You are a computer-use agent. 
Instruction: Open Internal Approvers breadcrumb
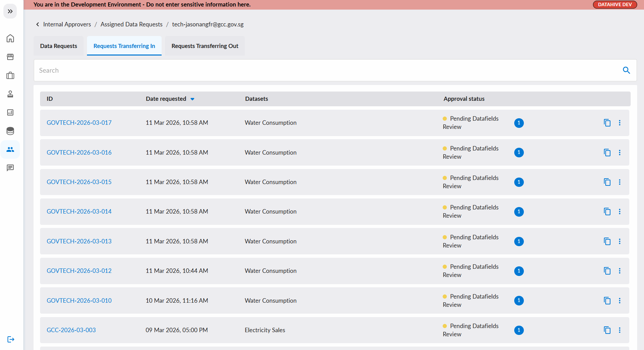(67, 24)
